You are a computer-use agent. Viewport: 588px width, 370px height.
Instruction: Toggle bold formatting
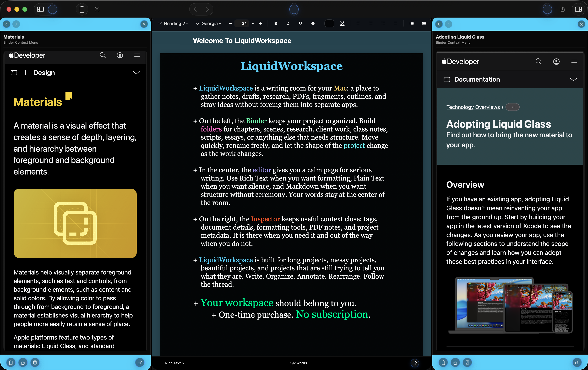276,23
